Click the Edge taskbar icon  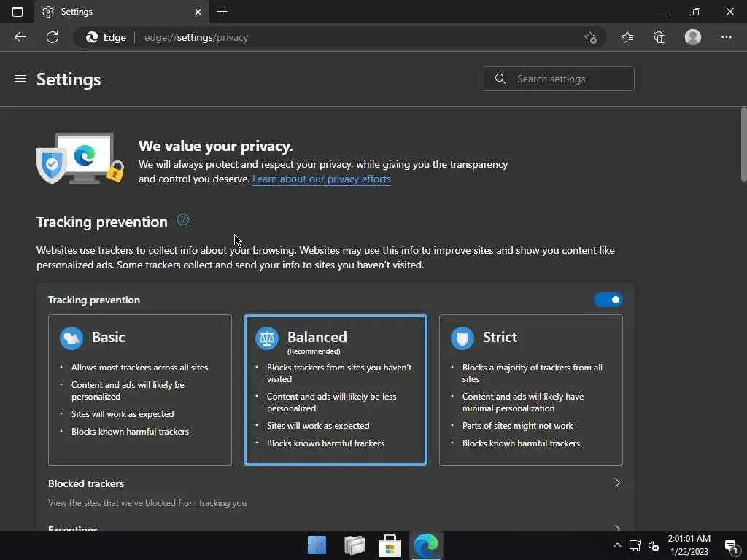(425, 545)
